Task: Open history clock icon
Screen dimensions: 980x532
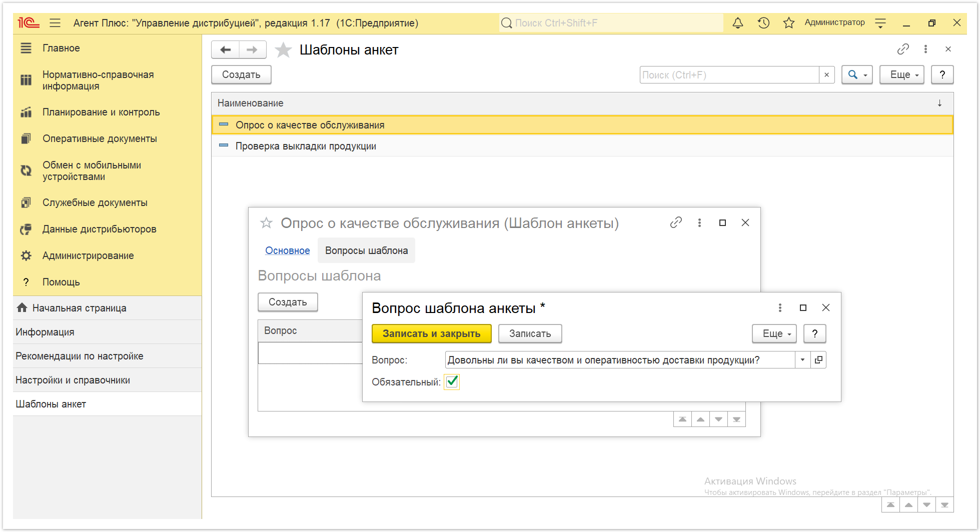Action: coord(763,23)
